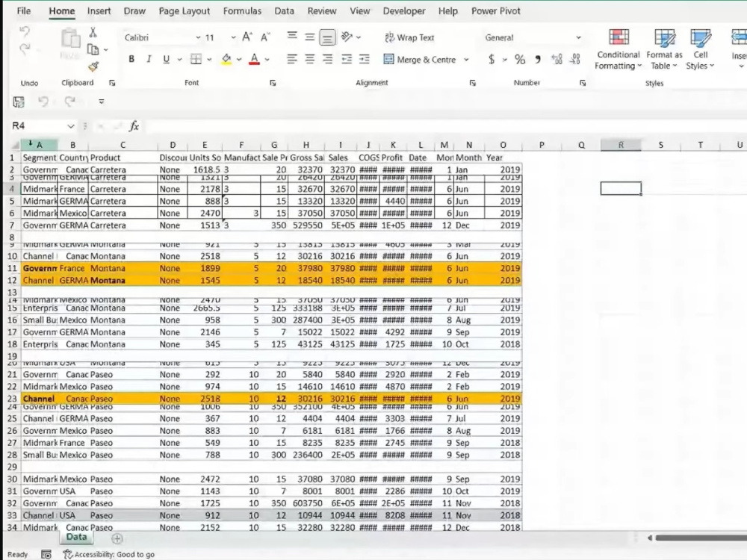Expand Merge & Centre dropdown arrow
The height and width of the screenshot is (560, 747).
tap(466, 60)
